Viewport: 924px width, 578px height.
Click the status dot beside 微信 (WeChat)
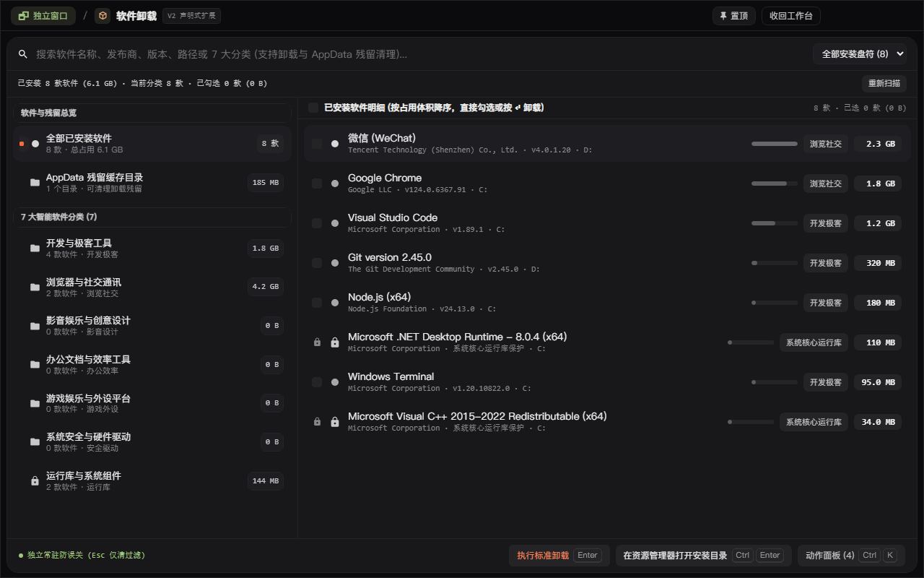(335, 144)
